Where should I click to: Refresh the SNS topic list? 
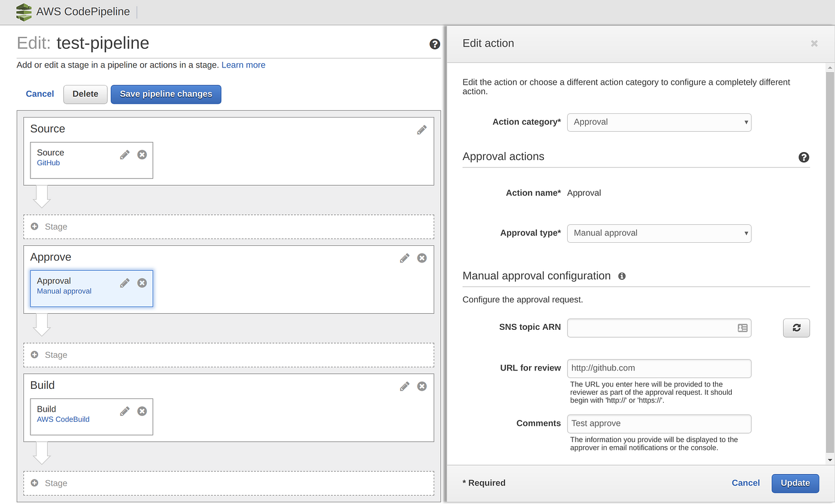click(796, 327)
